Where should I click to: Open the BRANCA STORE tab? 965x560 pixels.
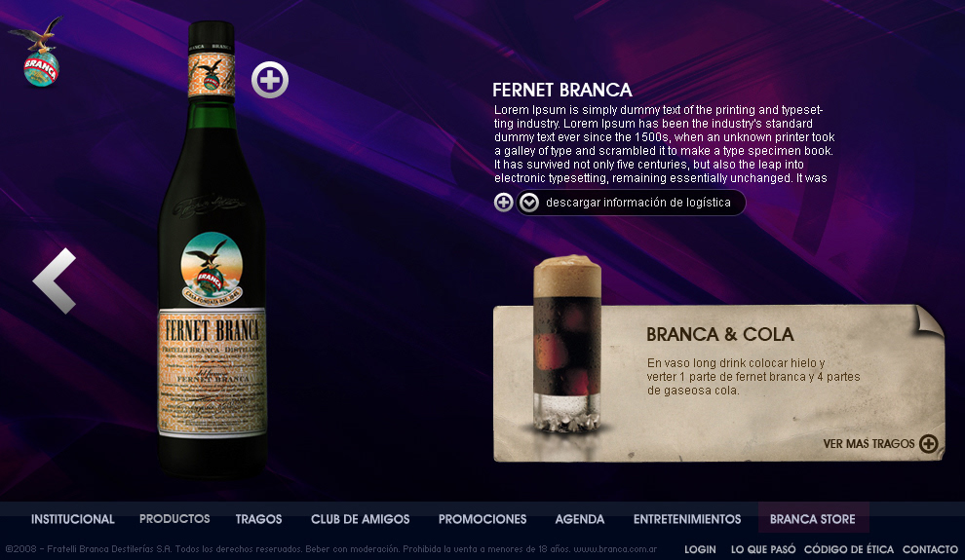coord(812,519)
